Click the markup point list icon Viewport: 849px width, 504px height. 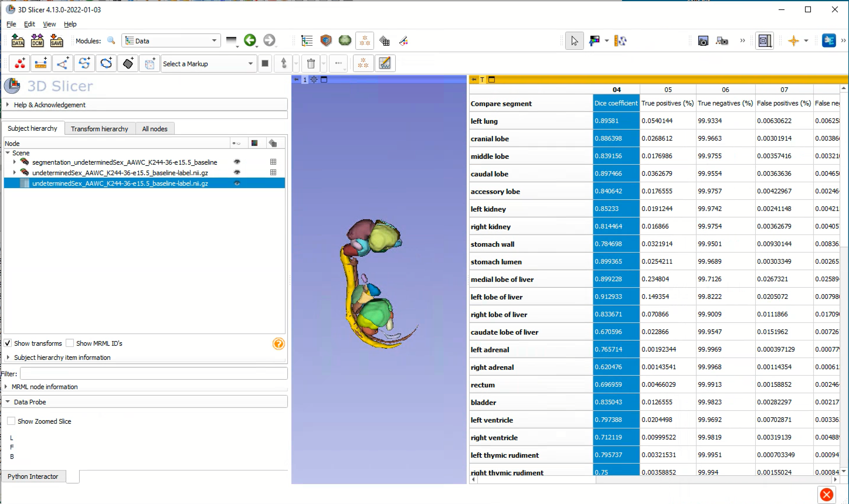point(19,64)
